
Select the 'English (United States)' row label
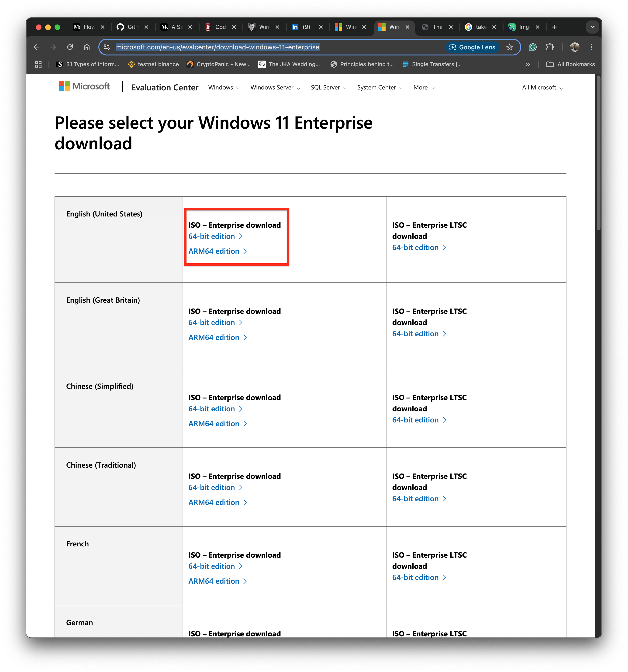click(104, 214)
